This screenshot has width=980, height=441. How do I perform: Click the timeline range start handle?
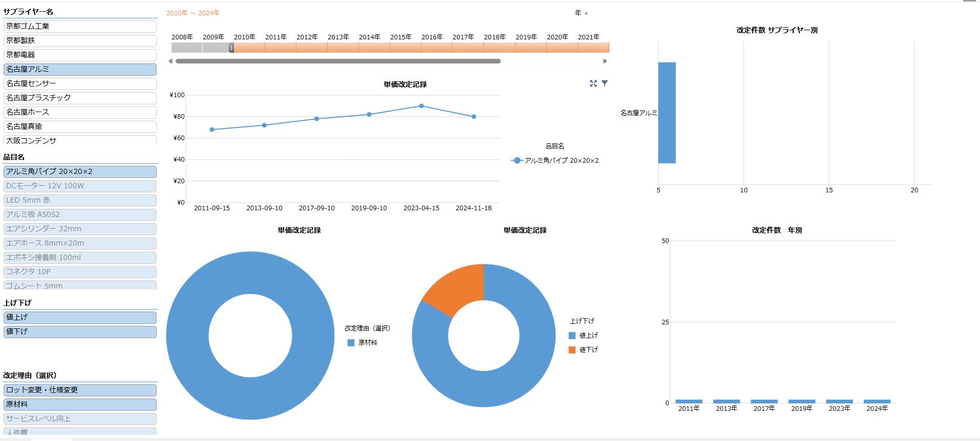coord(231,48)
